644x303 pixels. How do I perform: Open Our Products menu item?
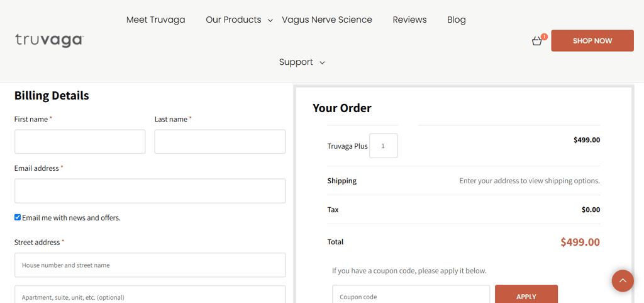(233, 20)
